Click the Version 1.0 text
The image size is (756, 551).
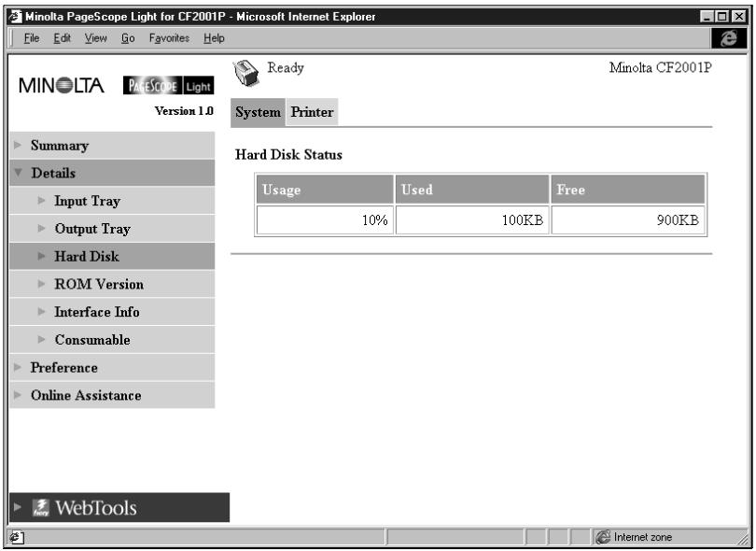184,111
